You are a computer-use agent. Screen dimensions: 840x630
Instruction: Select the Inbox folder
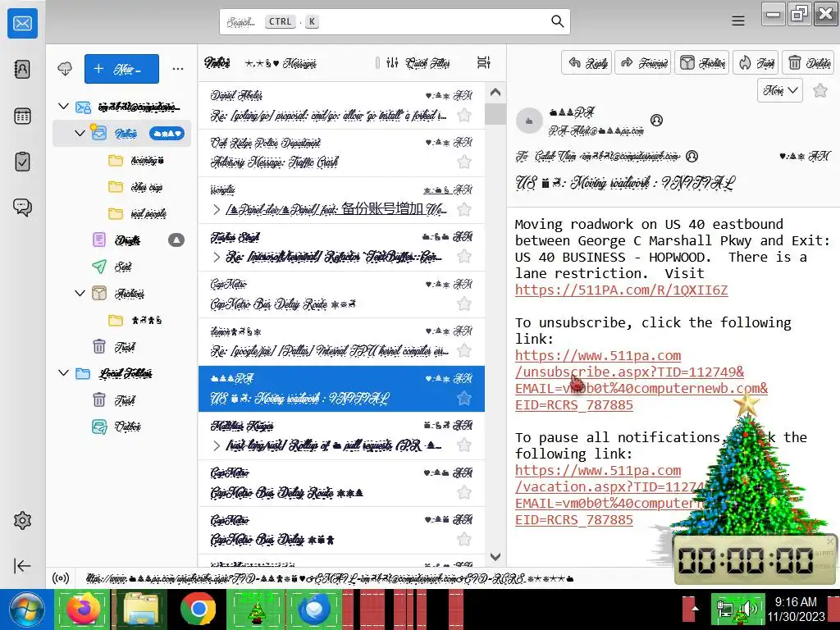(x=122, y=134)
